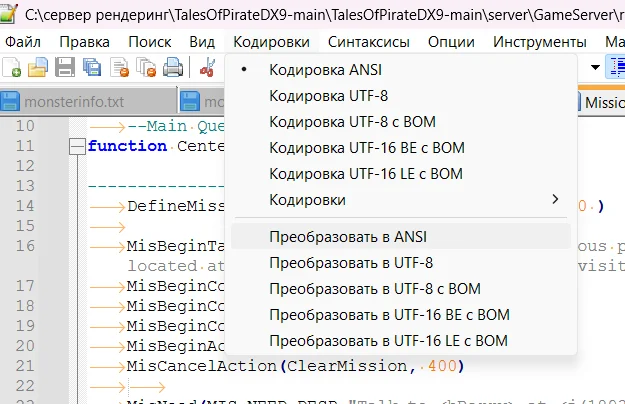
Task: Open the Синтаксисы menu
Action: pyautogui.click(x=368, y=42)
